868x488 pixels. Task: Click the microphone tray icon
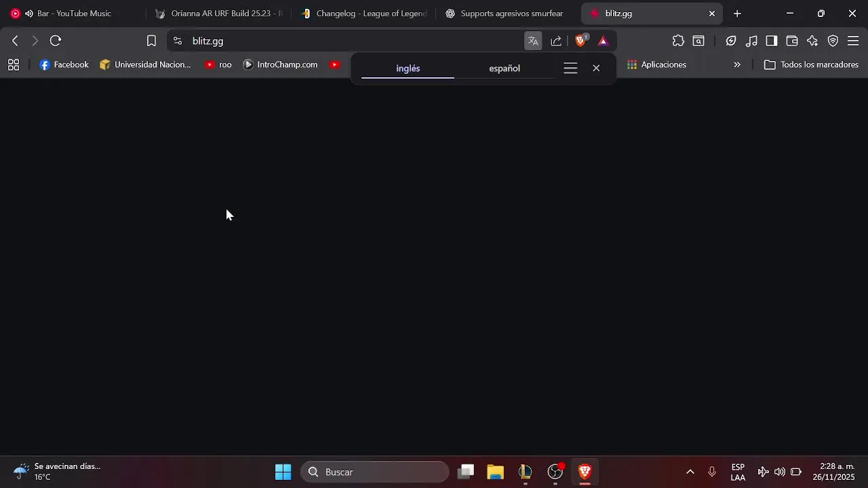pyautogui.click(x=712, y=472)
